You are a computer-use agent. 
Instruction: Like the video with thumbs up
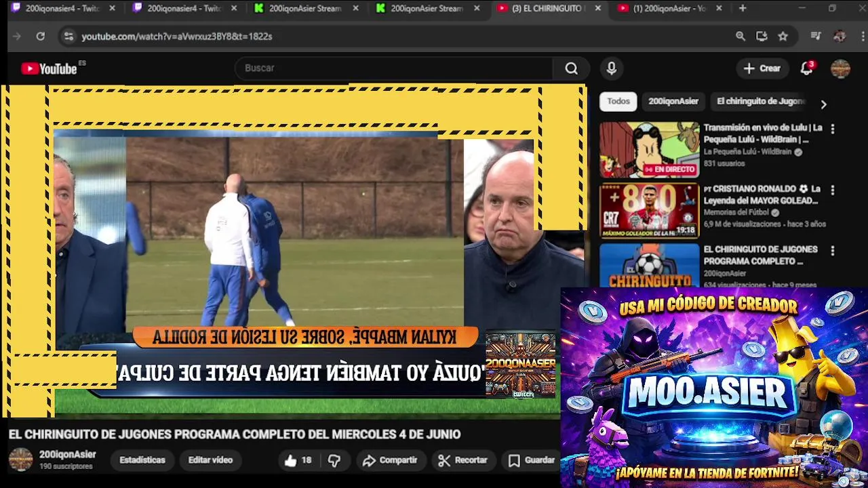click(x=298, y=460)
